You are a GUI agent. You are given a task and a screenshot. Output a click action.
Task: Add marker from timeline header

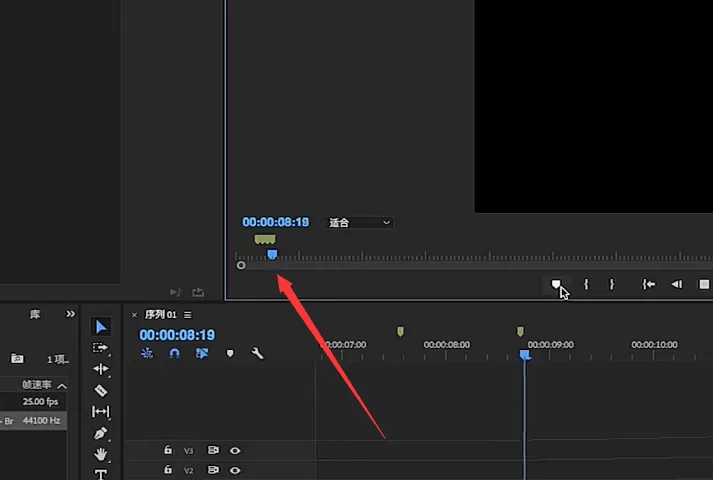pos(230,353)
